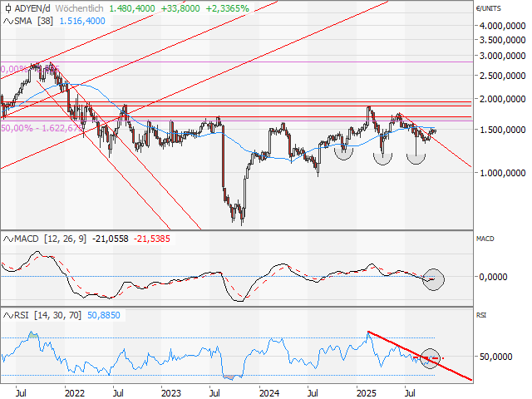Select the leftmost half-circle marker under price lows
The image size is (532, 399).
[343, 151]
